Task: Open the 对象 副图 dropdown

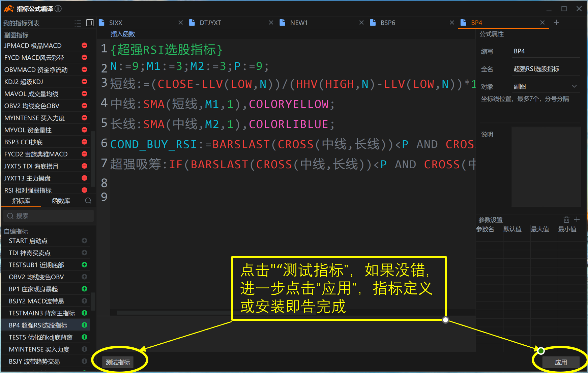Action: [546, 86]
